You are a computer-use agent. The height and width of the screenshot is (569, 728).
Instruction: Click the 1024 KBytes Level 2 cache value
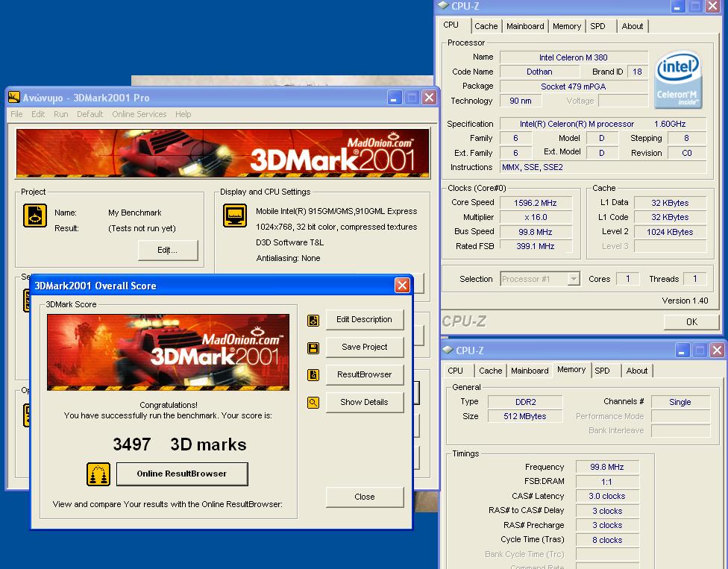tap(670, 232)
